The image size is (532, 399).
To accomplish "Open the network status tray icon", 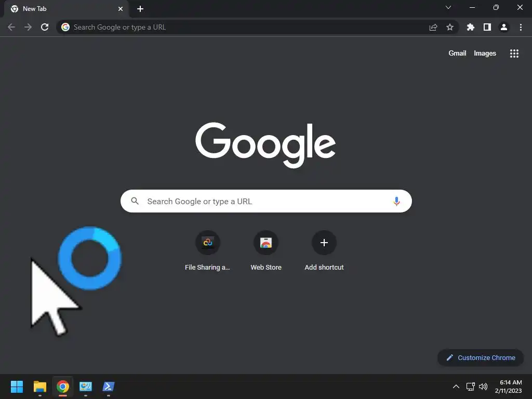I will (471, 387).
